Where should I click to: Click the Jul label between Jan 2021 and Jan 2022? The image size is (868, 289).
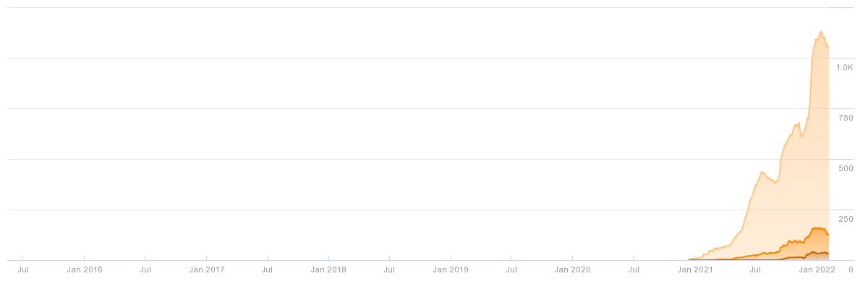755,269
